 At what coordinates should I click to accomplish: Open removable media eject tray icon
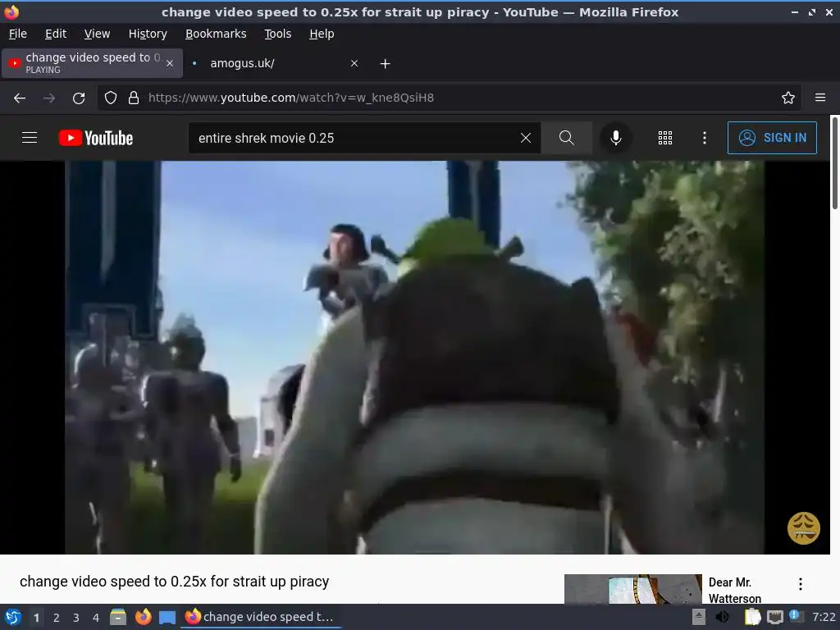coord(699,617)
